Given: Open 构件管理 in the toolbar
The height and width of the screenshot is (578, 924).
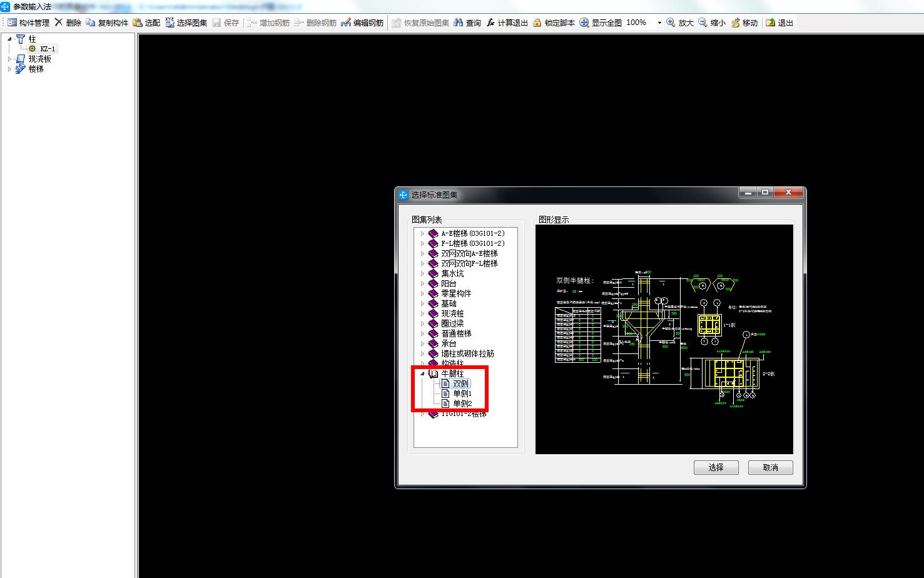Looking at the screenshot, I should 28,23.
